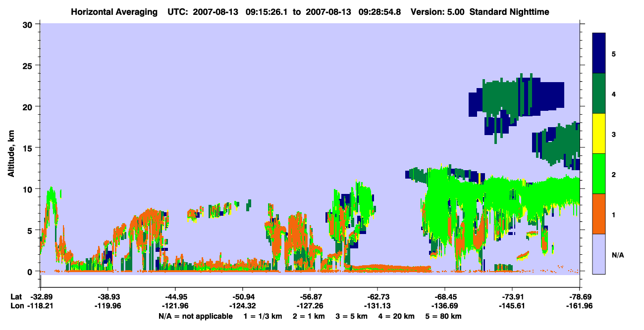Image resolution: width=644 pixels, height=330 pixels.
Task: Click the '2 = 1 km' legend entry
Action: tap(309, 316)
